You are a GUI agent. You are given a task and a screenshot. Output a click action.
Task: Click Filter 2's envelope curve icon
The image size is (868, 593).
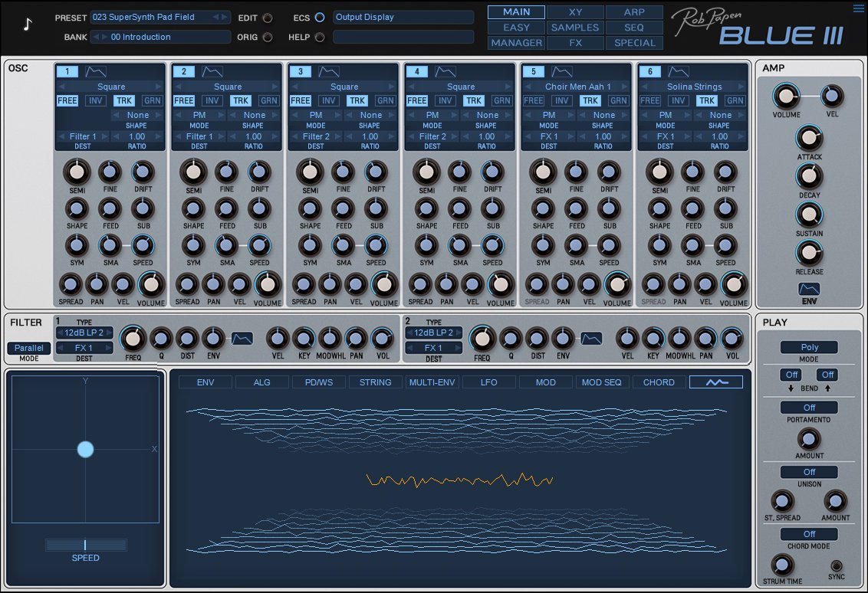coord(590,339)
